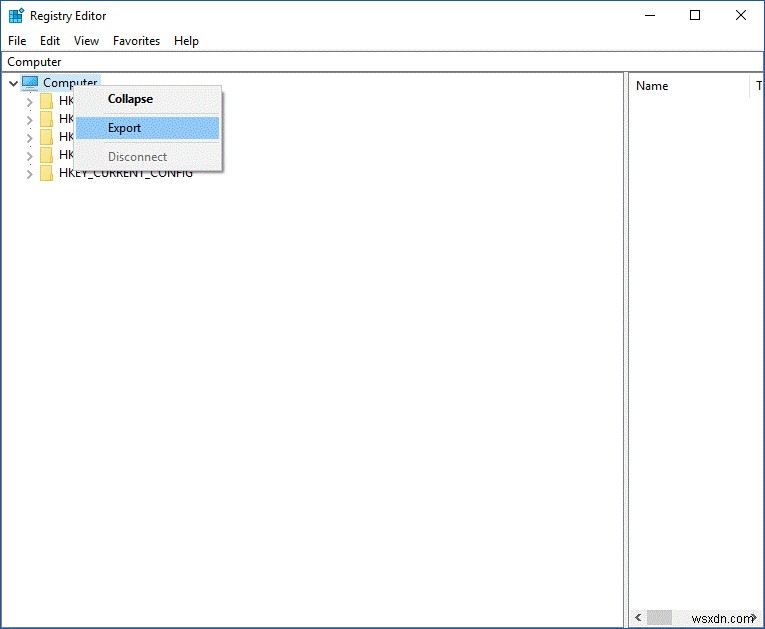Click the greyed Disconnect menu entry

tap(147, 157)
